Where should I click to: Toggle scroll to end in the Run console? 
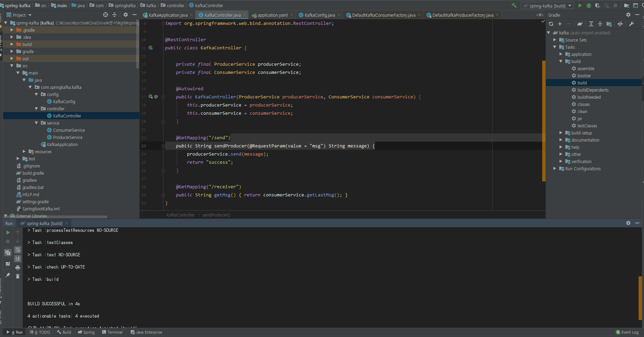(x=18, y=259)
